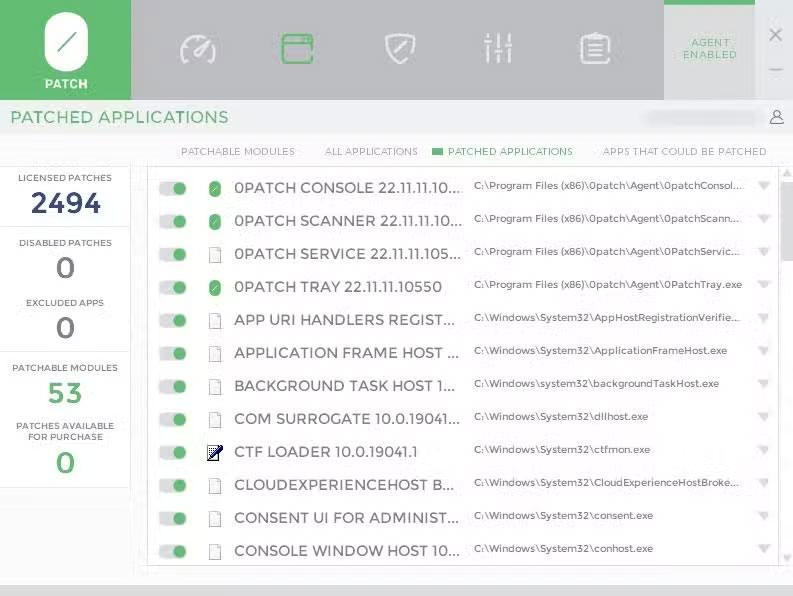Click the Agent Enabled button
This screenshot has width=793, height=596.
point(709,49)
